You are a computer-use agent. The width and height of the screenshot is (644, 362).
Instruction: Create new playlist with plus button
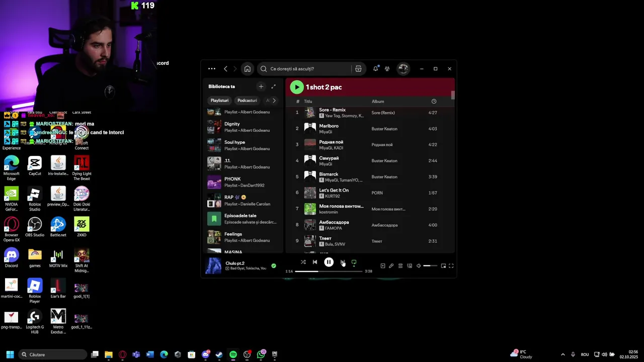(261, 86)
